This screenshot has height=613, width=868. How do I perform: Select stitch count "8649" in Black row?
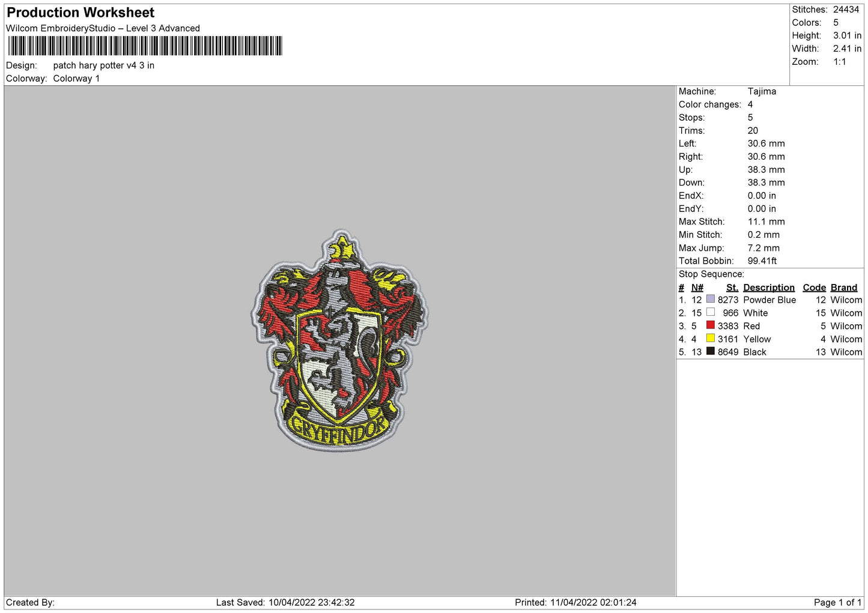click(728, 352)
